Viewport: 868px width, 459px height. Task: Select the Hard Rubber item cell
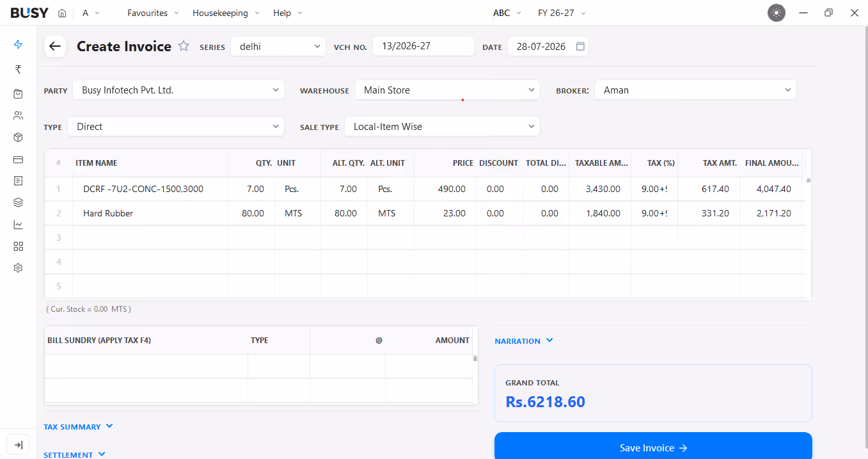pos(150,213)
